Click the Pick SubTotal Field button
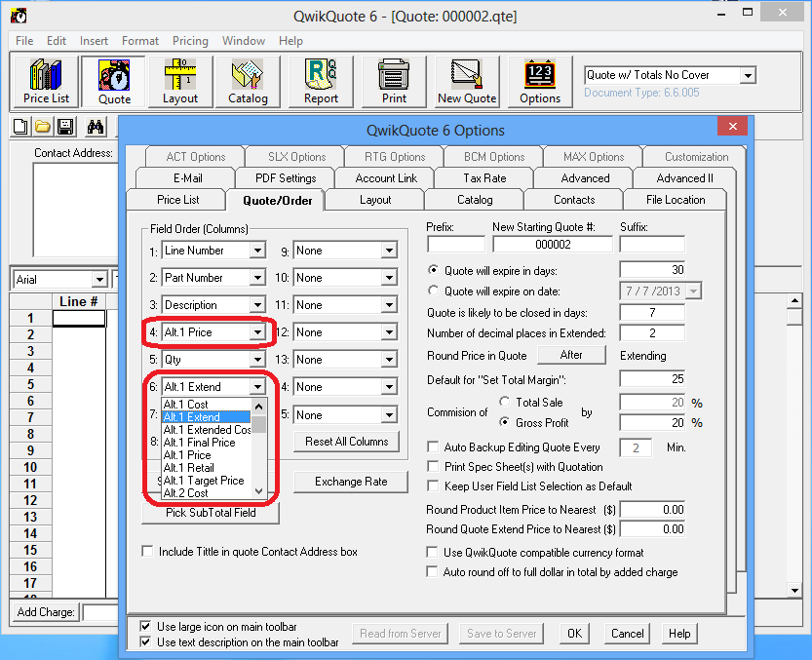812x660 pixels. [211, 513]
